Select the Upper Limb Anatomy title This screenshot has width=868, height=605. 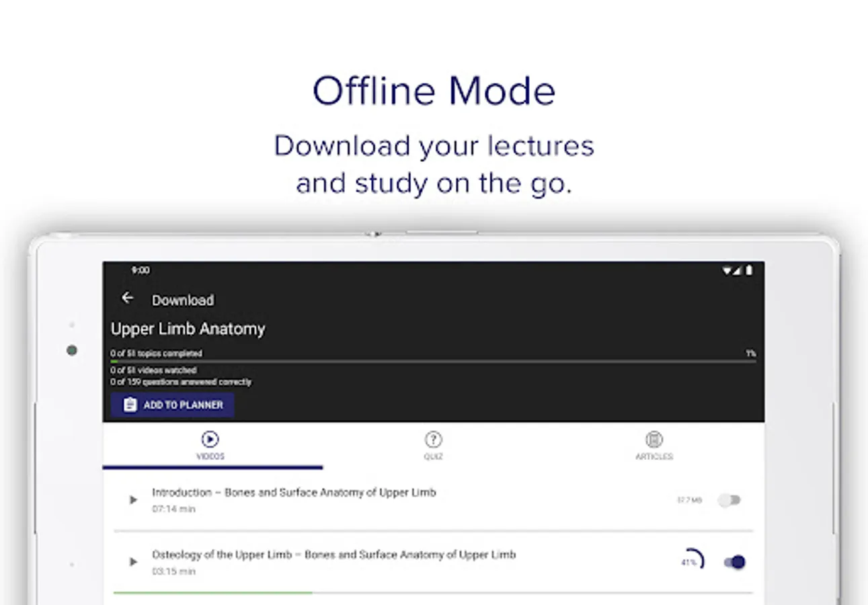[x=188, y=329]
